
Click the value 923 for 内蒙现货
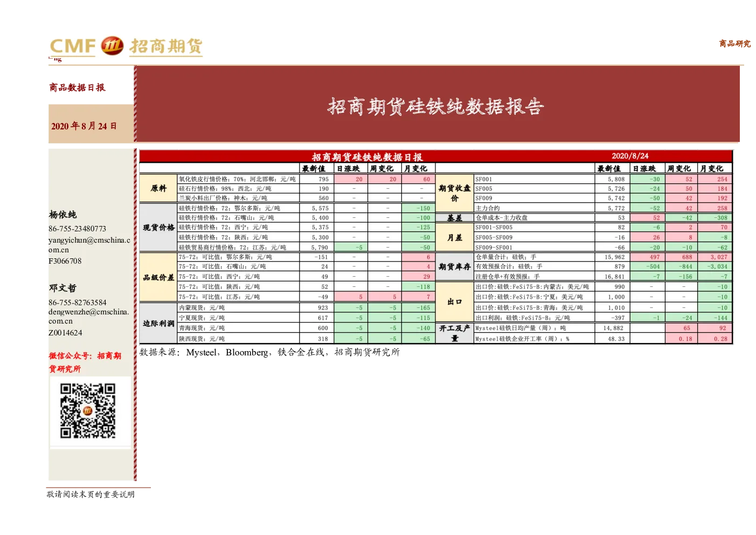(323, 307)
